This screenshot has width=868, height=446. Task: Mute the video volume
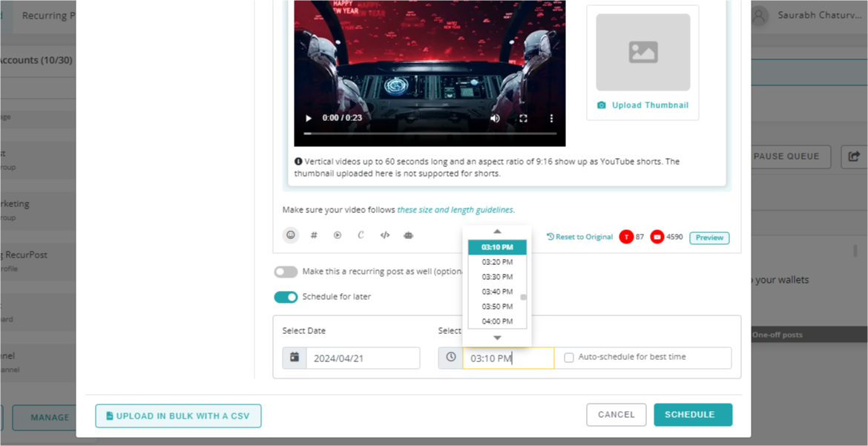coord(495,118)
